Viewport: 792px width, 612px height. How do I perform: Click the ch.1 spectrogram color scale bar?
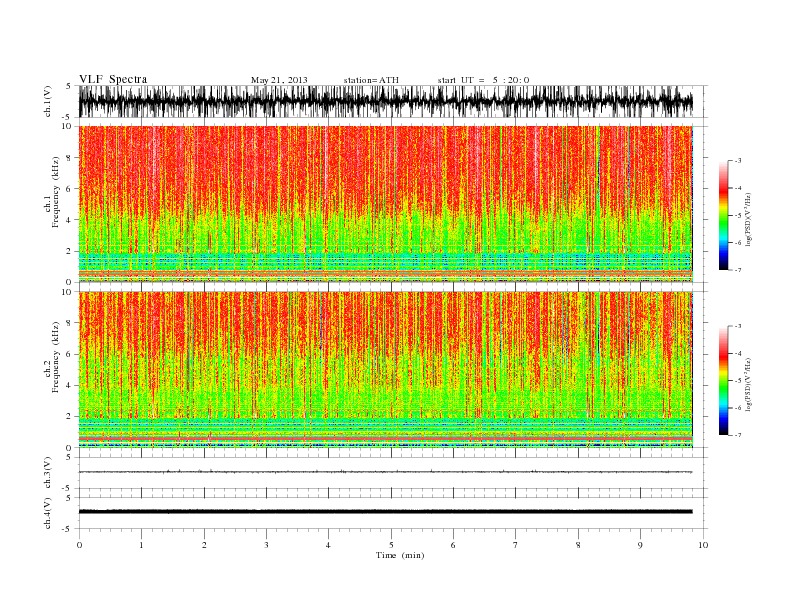click(x=723, y=215)
